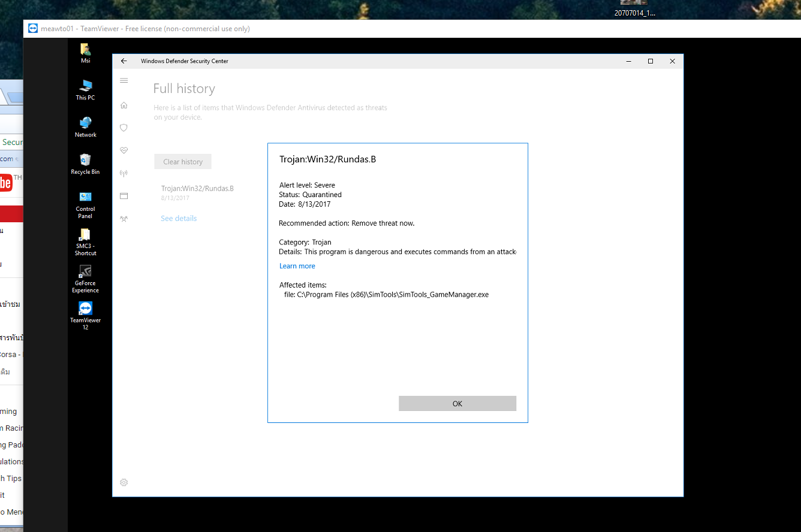Click the back arrow in Windows Defender
The width and height of the screenshot is (801, 532).
[x=124, y=61]
